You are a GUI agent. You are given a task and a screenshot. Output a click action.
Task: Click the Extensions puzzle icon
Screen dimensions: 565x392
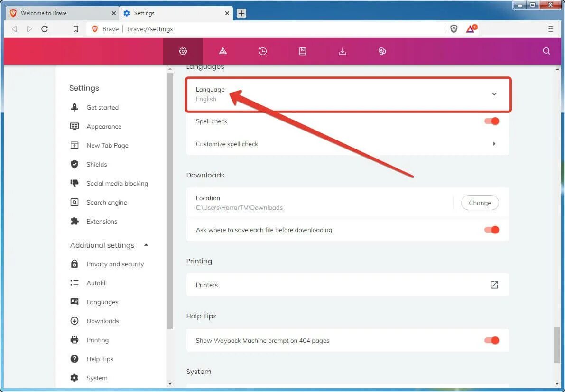[74, 221]
